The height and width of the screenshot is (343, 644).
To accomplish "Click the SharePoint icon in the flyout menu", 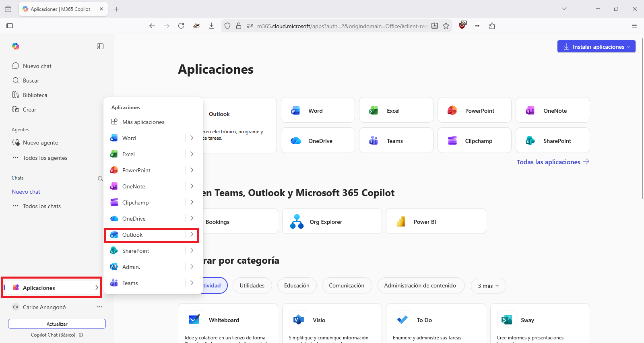I will click(114, 251).
